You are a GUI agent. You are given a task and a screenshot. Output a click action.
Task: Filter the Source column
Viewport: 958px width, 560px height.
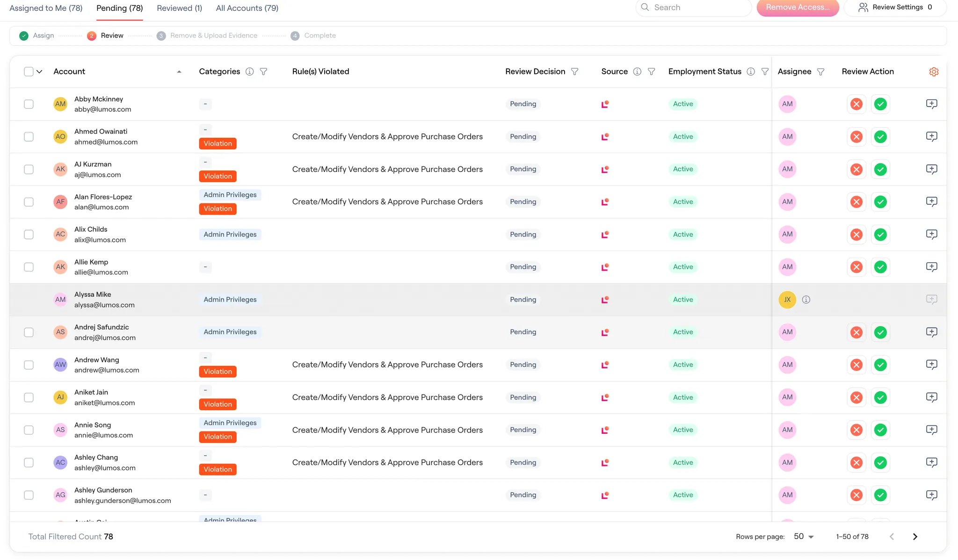[x=652, y=72]
